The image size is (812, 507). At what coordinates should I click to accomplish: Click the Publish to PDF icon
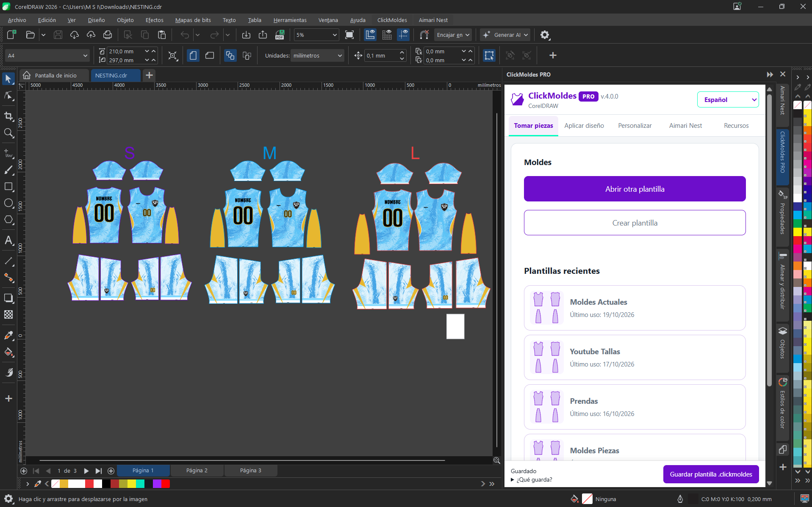pos(280,35)
